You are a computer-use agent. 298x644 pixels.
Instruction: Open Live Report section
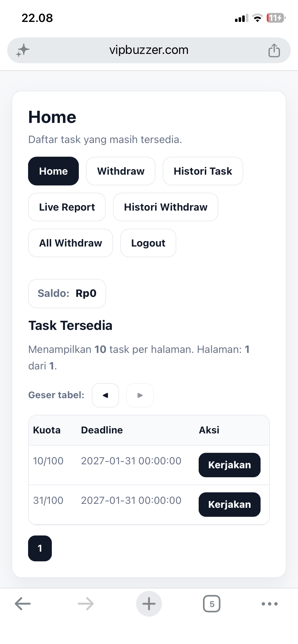pyautogui.click(x=67, y=207)
